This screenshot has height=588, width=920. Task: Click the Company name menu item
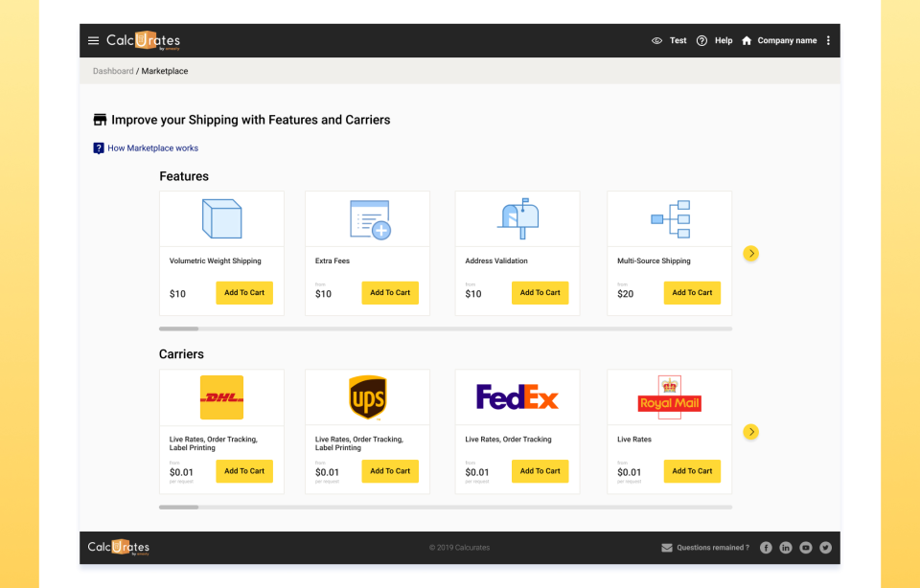[x=787, y=40]
